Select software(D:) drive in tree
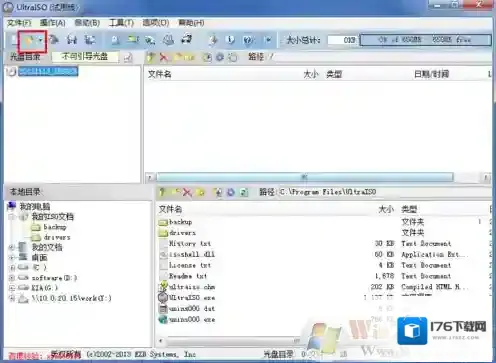Viewport: 496px width, 363px height. tap(54, 278)
